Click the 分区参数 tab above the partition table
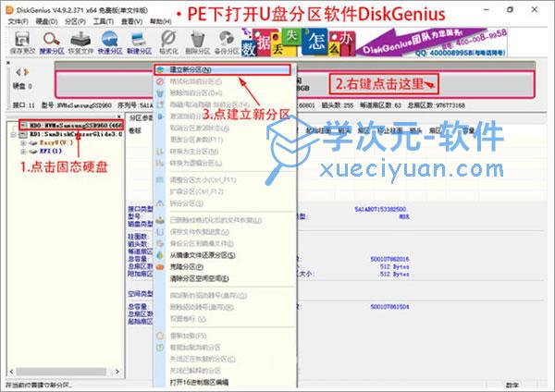This screenshot has width=555, height=392. (x=141, y=117)
